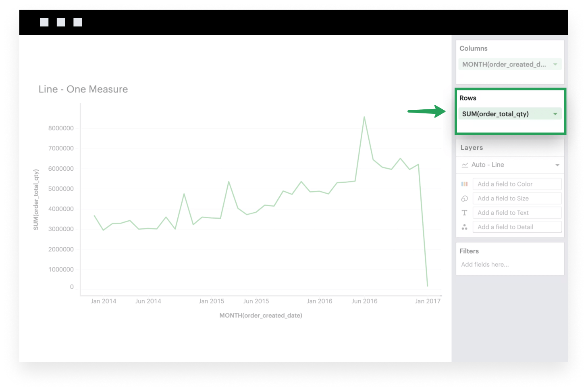Click the Jan 2014 x-axis label
The image size is (588, 391).
click(104, 301)
